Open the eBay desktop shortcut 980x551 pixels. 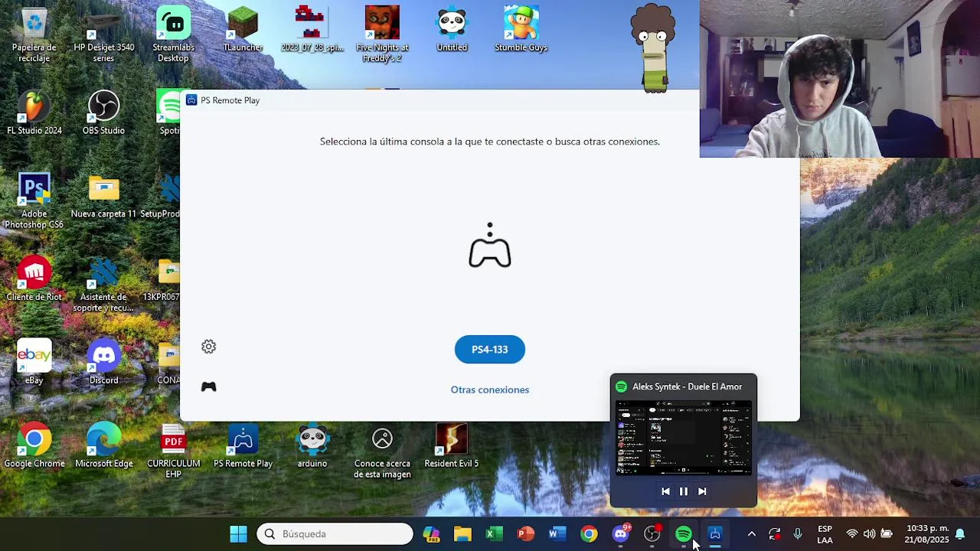coord(34,363)
